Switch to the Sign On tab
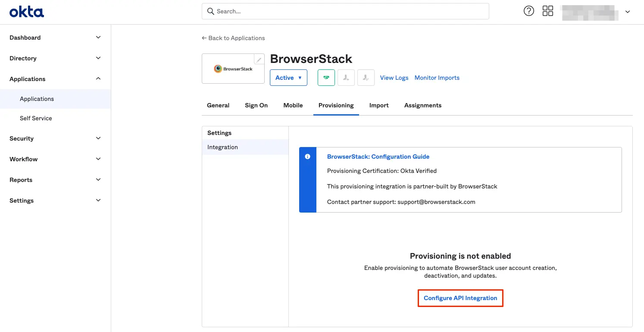This screenshot has width=644, height=332. point(256,105)
